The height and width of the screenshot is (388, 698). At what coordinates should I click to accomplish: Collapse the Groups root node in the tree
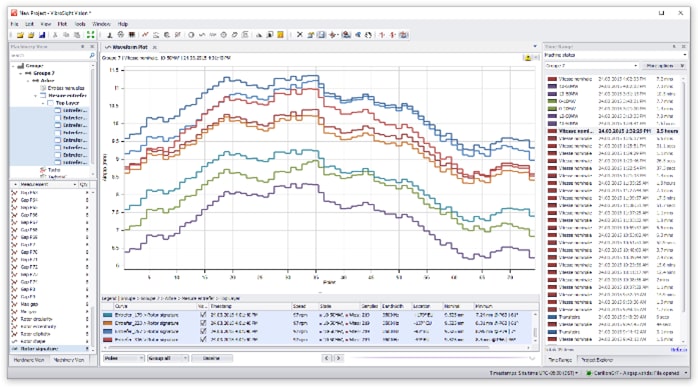[x=13, y=66]
